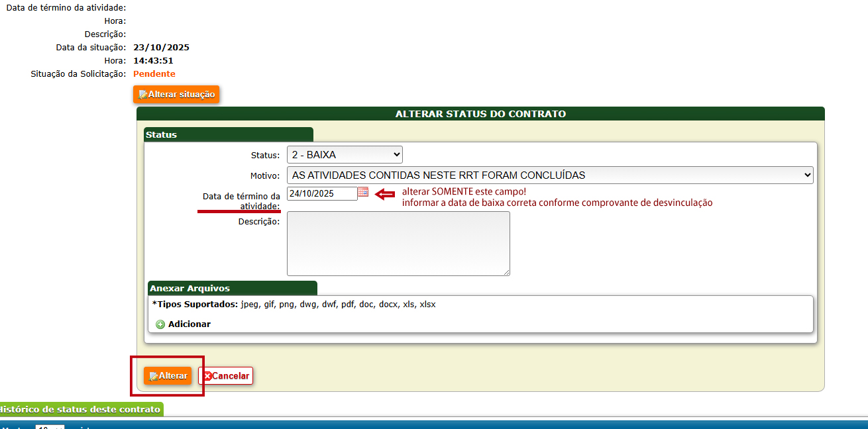This screenshot has height=429, width=868.
Task: Focus the date field containing 24/10/2025
Action: click(321, 193)
